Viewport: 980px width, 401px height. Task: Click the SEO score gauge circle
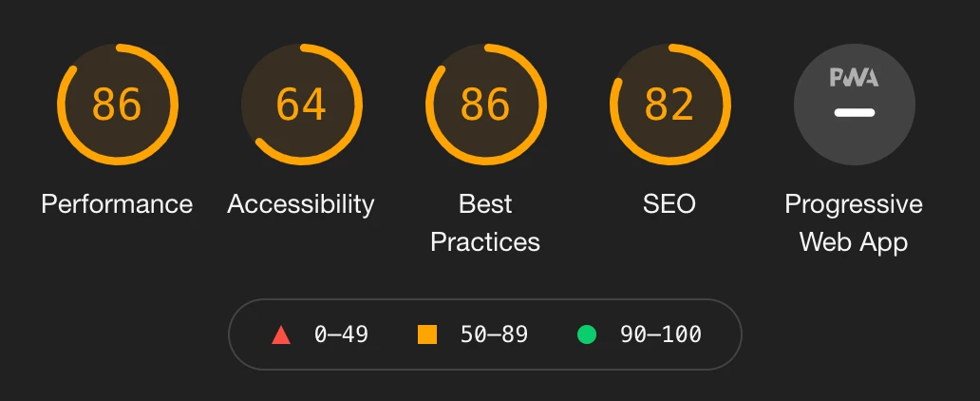669,104
